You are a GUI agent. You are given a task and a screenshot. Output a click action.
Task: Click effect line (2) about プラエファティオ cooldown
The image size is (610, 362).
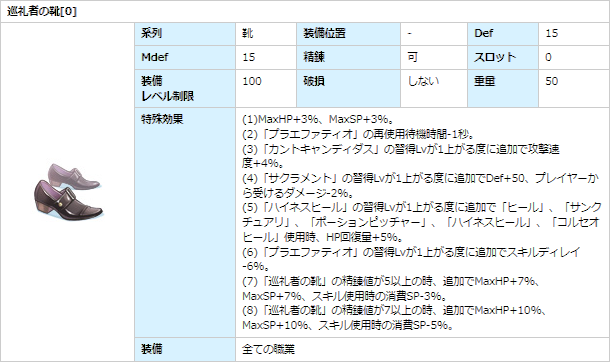[358, 134]
